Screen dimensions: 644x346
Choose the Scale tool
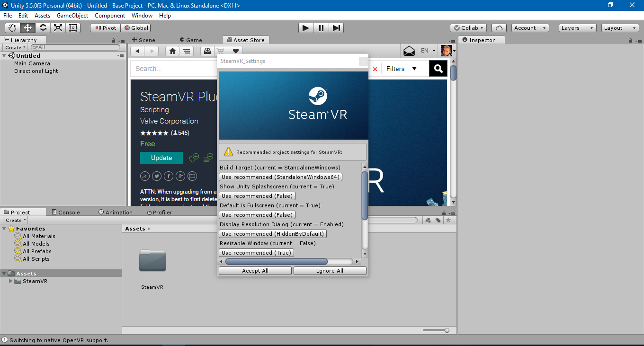(x=58, y=27)
